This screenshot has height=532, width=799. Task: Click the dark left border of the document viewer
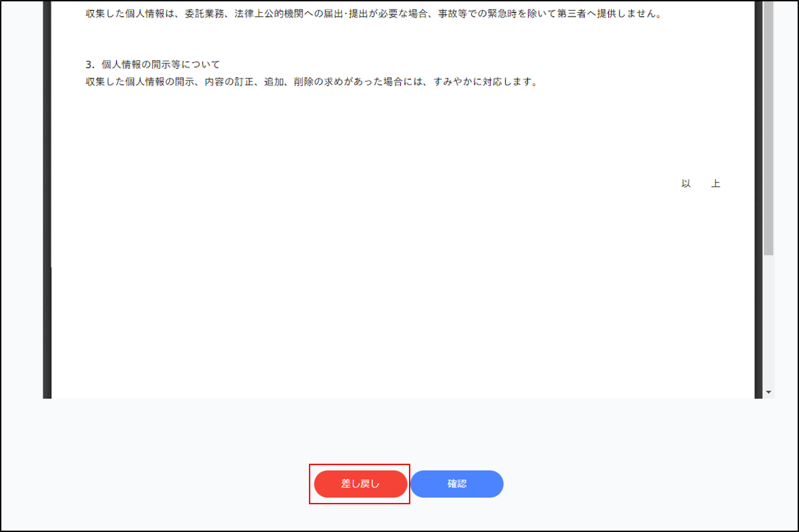[x=47, y=203]
